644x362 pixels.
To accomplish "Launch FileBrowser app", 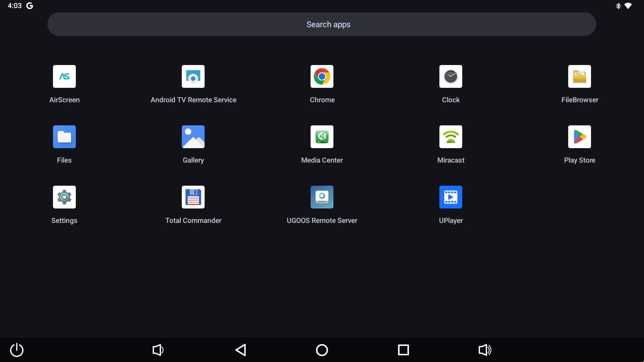I will pos(579,76).
